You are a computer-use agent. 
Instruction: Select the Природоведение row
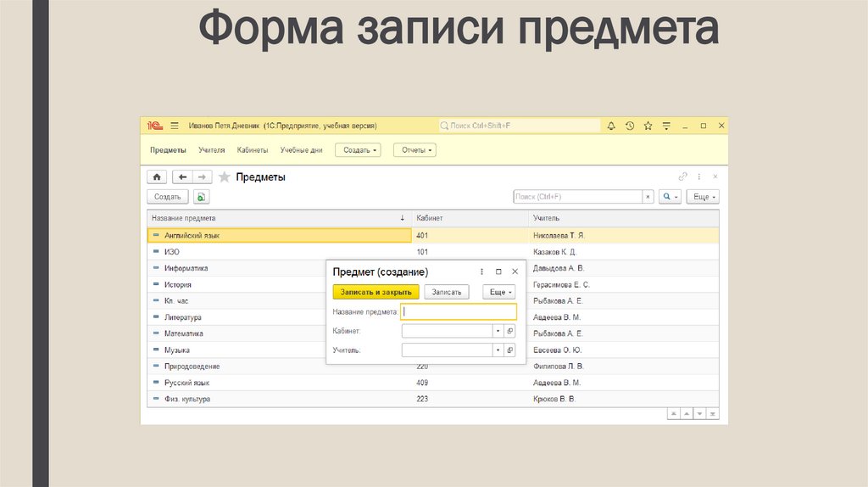(237, 367)
